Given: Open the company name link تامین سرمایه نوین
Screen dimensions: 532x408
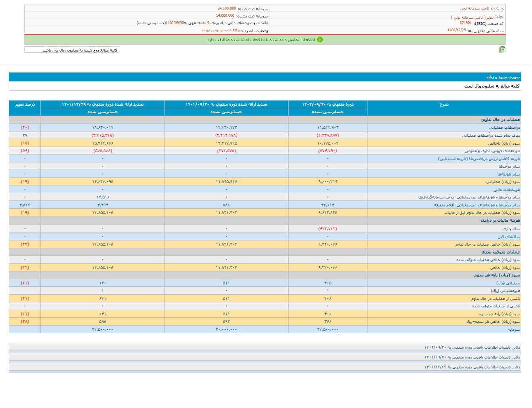Looking at the screenshot, I should (x=475, y=8).
